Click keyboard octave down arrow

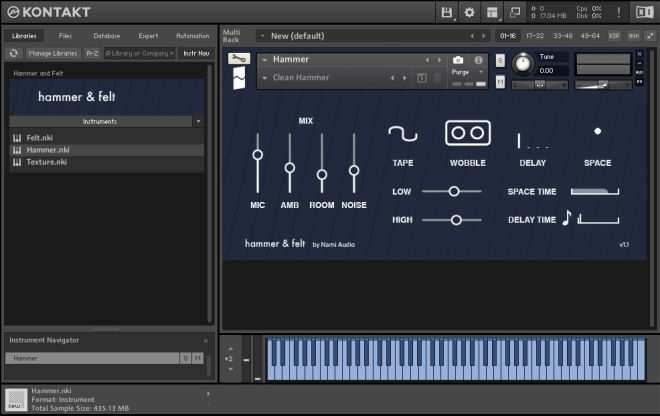coord(230,369)
